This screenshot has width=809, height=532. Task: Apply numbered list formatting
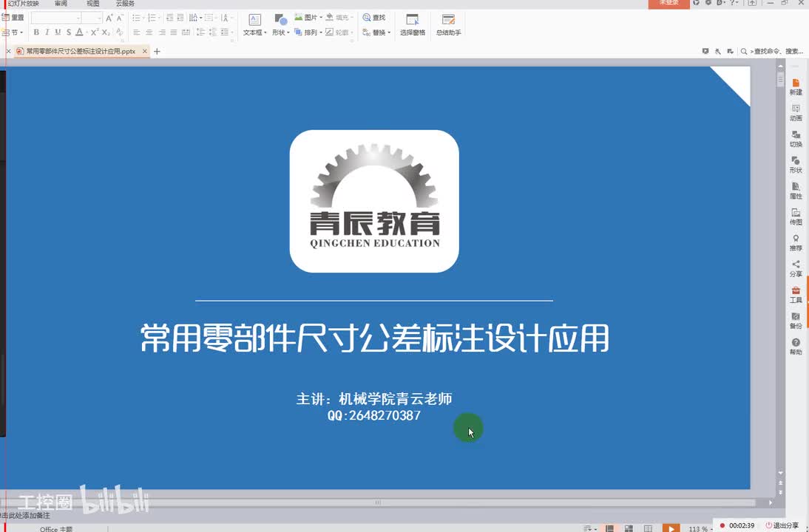[x=152, y=18]
